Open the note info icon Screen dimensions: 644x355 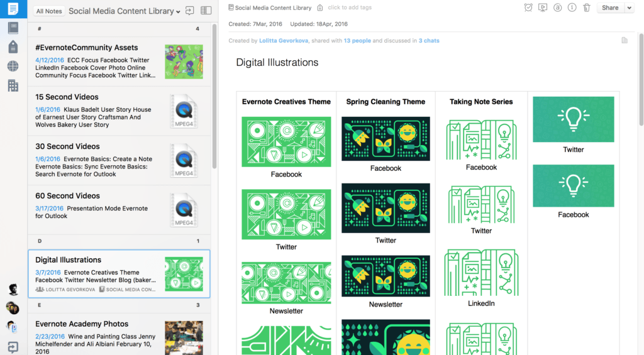pos(572,8)
